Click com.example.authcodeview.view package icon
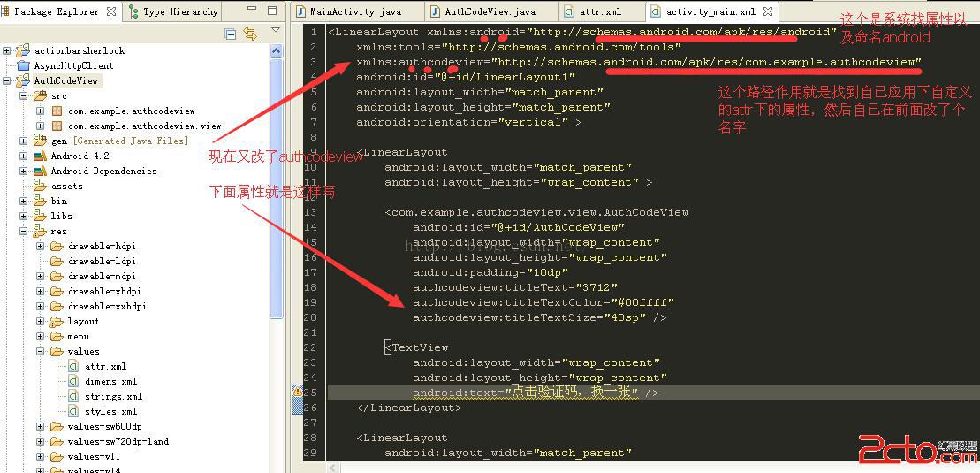 [57, 126]
